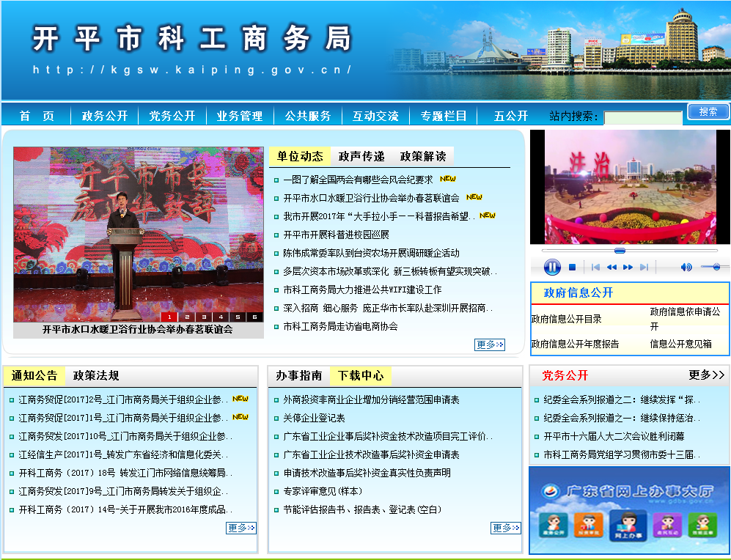Click 更多>> in the 党务公开 panel

(706, 375)
